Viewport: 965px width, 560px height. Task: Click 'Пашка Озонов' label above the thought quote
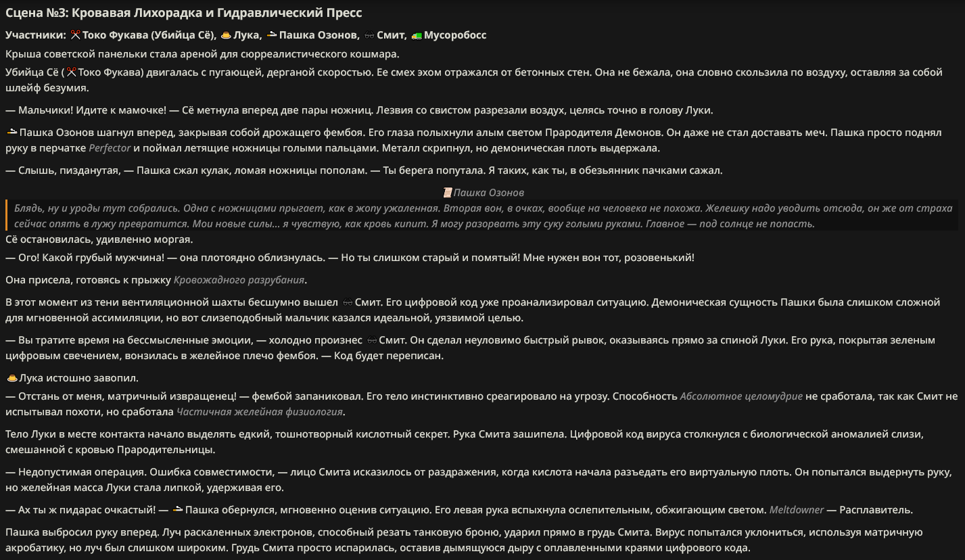(489, 193)
